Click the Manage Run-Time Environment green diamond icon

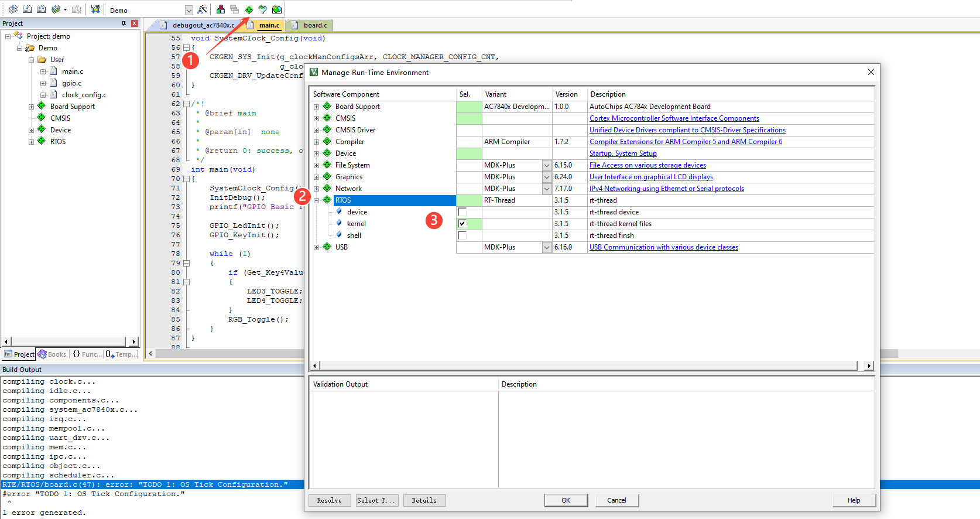pyautogui.click(x=249, y=9)
